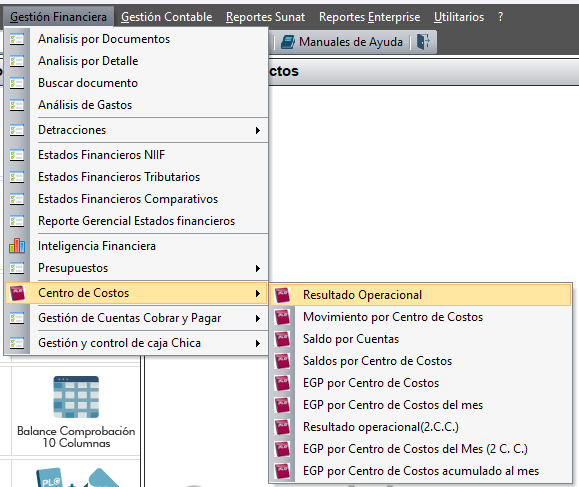Open Manuales de Ayuda book icon

[288, 42]
